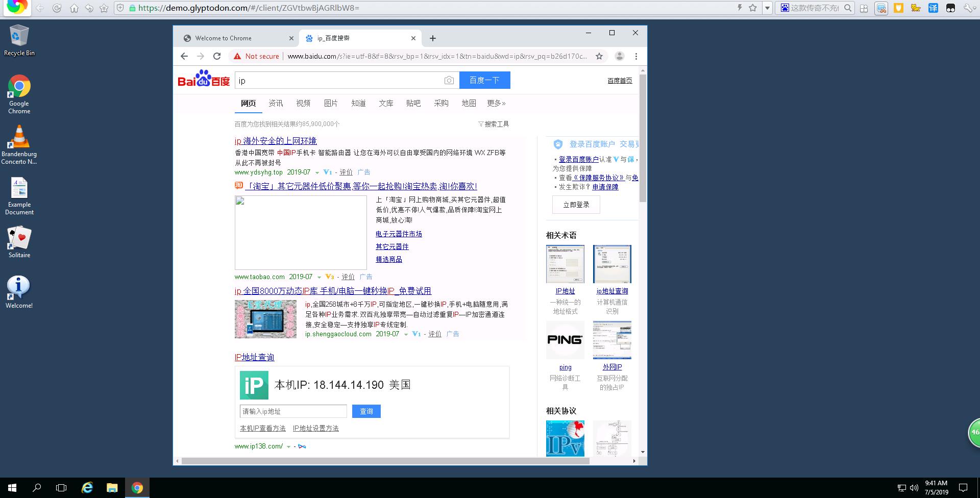Screen dimensions: 980x498
Task: Click the lightning speed-mode icon in outer address bar
Action: [x=740, y=8]
